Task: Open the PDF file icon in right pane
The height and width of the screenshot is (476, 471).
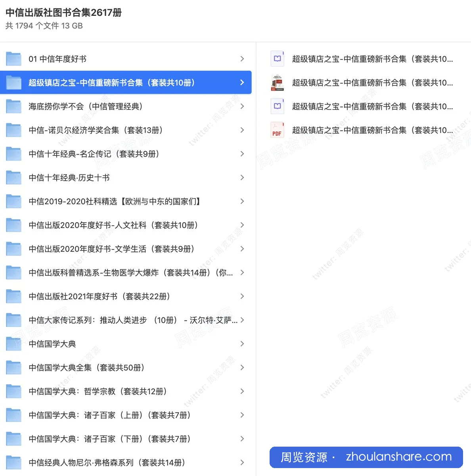Action: [277, 130]
